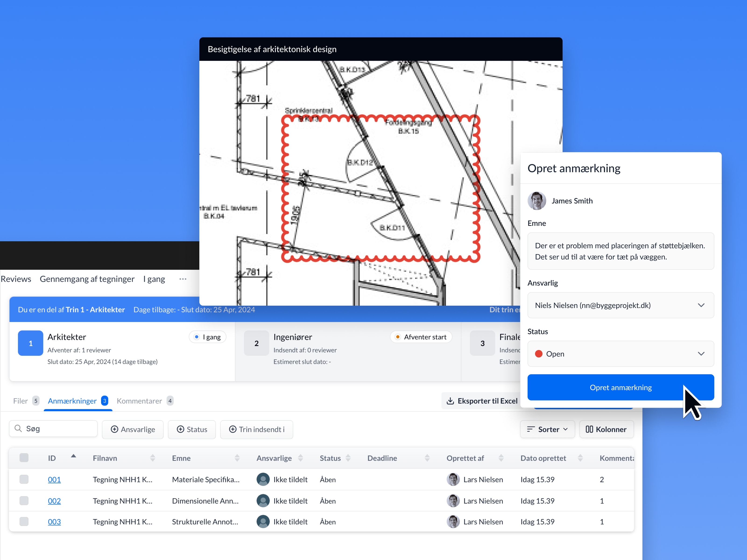Click James Smith's avatar picture
This screenshot has width=747, height=560.
point(536,200)
